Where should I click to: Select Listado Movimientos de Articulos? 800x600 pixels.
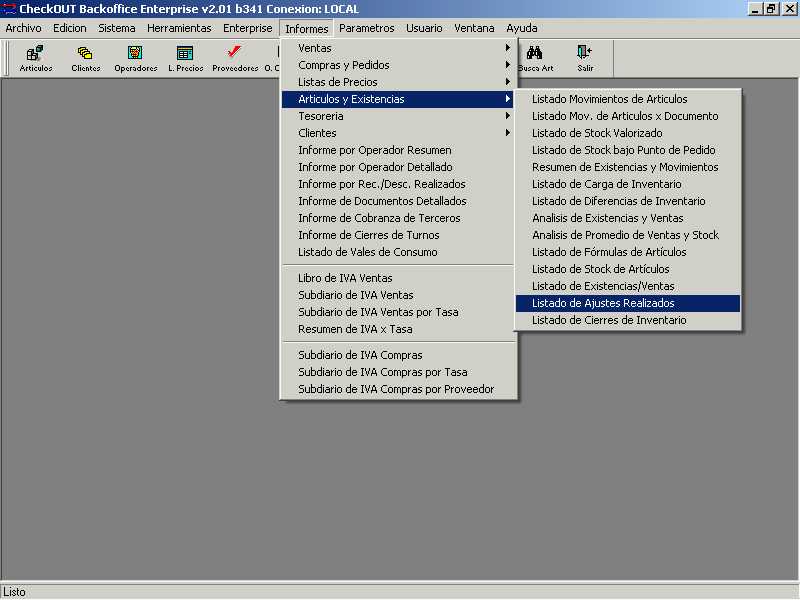[x=628, y=99]
